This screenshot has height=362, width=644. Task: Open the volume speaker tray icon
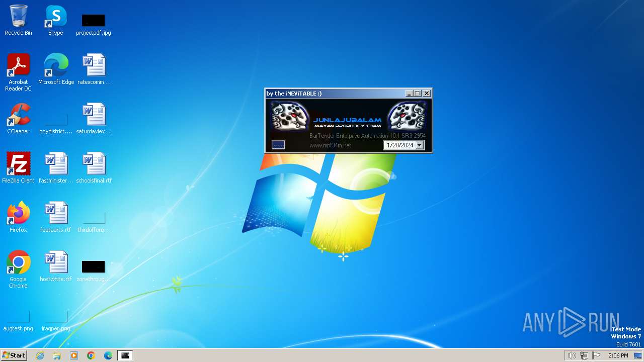pyautogui.click(x=572, y=355)
